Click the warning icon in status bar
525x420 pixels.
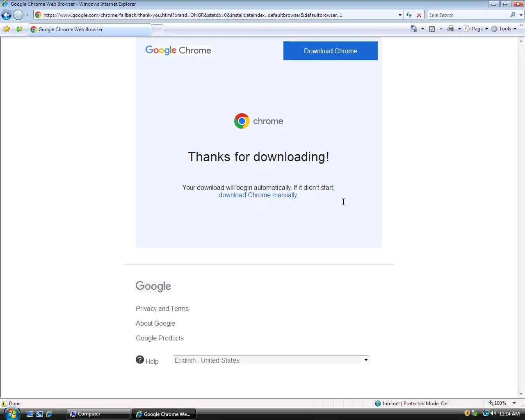pos(5,403)
